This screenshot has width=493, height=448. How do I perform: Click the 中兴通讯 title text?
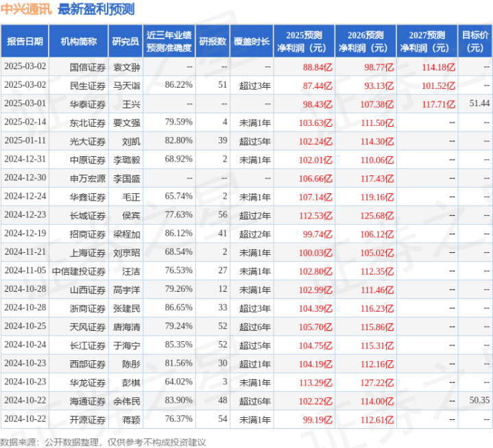pos(26,9)
